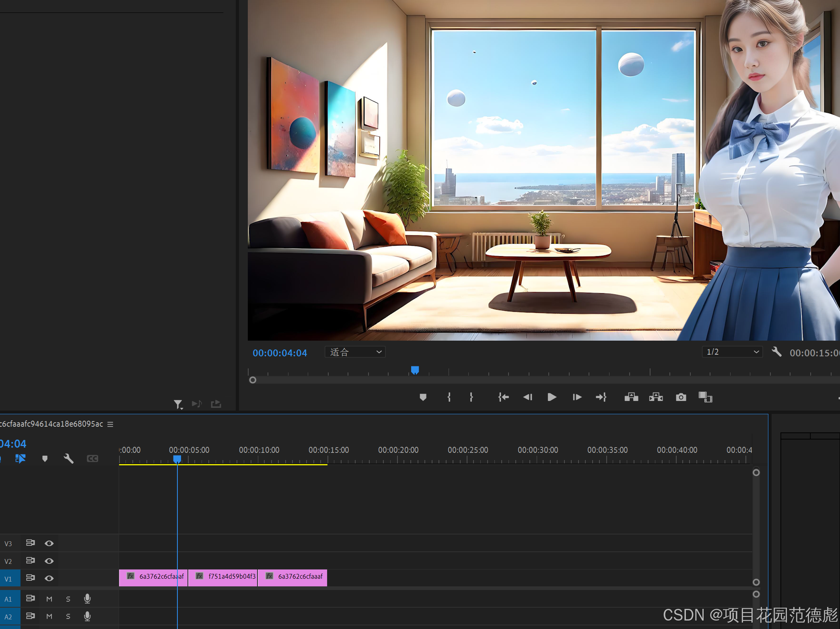Toggle V2 track sync lock

point(30,561)
